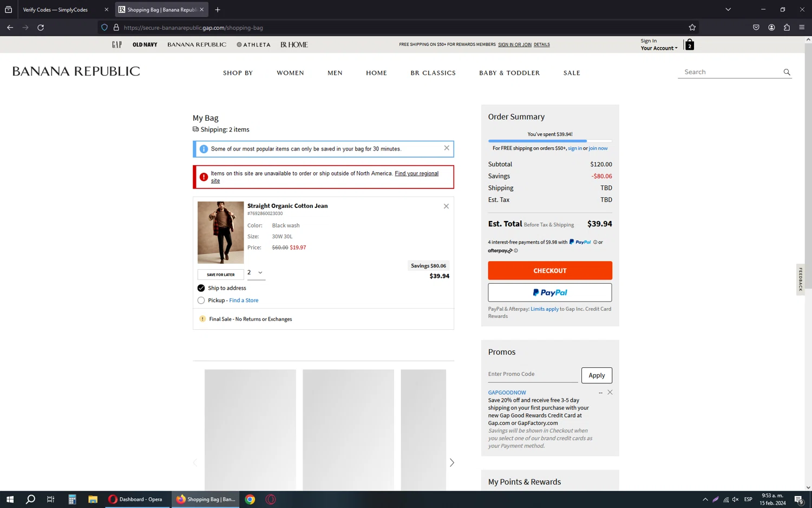This screenshot has height=508, width=812.
Task: Open the shopping bag icon in header
Action: tap(689, 45)
